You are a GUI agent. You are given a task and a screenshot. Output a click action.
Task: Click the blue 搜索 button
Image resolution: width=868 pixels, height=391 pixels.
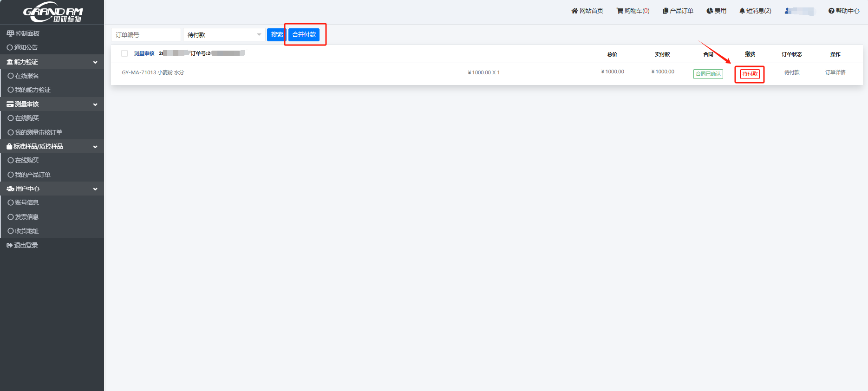pos(277,35)
